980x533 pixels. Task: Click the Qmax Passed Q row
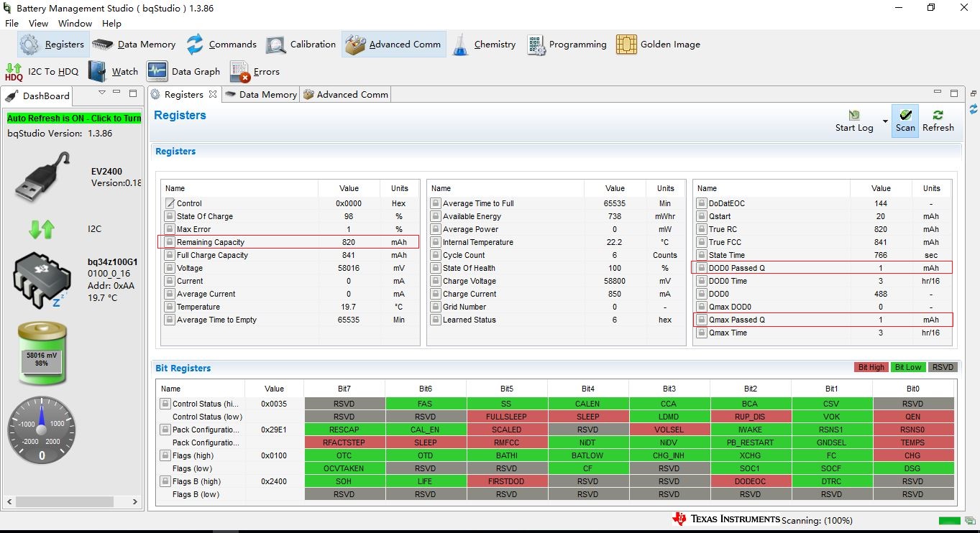(x=823, y=320)
